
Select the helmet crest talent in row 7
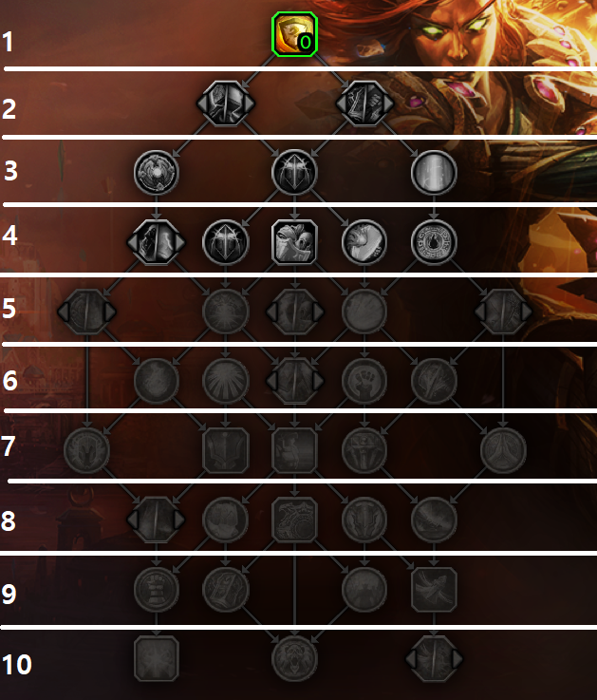tap(86, 450)
